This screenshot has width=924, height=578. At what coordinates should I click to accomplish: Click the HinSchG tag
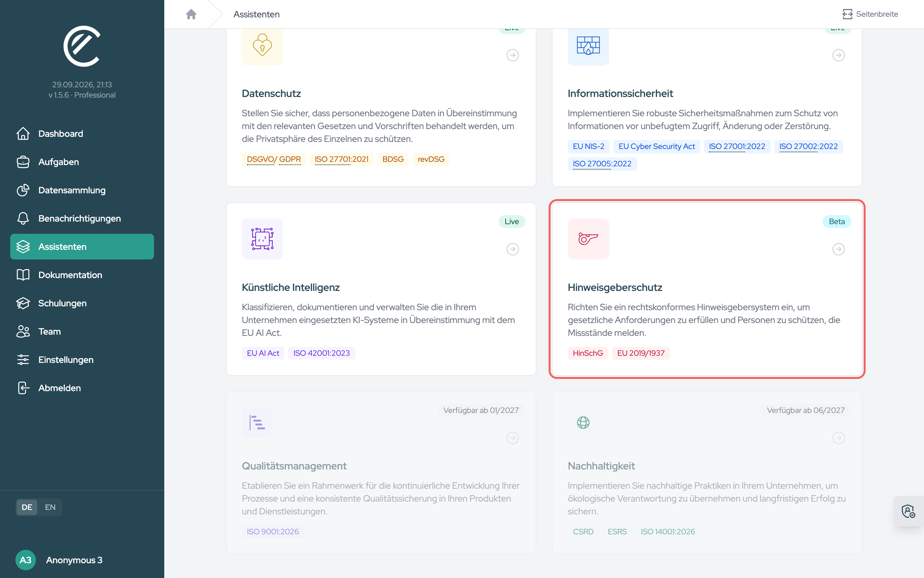[588, 353]
